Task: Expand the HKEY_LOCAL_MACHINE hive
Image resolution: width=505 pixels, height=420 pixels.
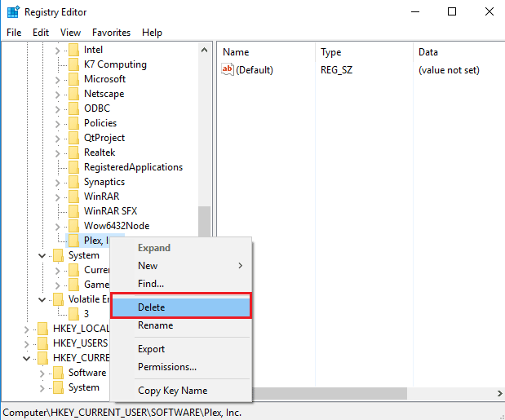Action: (26, 329)
